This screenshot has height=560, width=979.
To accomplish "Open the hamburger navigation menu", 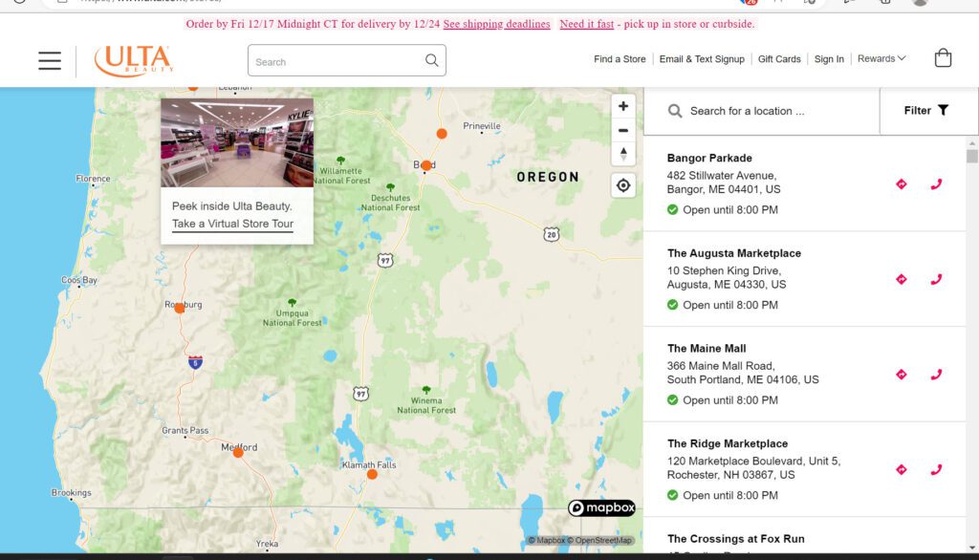I will [x=50, y=60].
